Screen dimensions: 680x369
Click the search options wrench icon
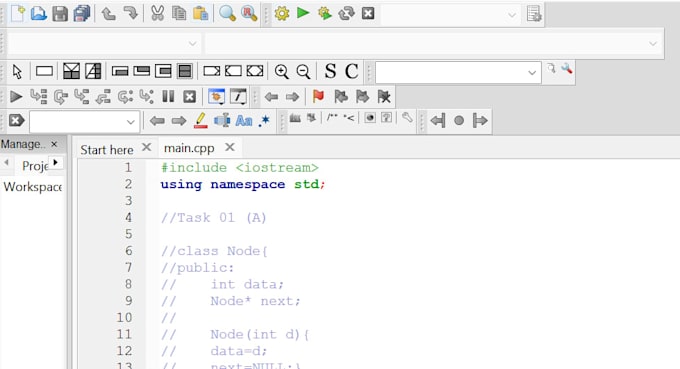pos(567,69)
